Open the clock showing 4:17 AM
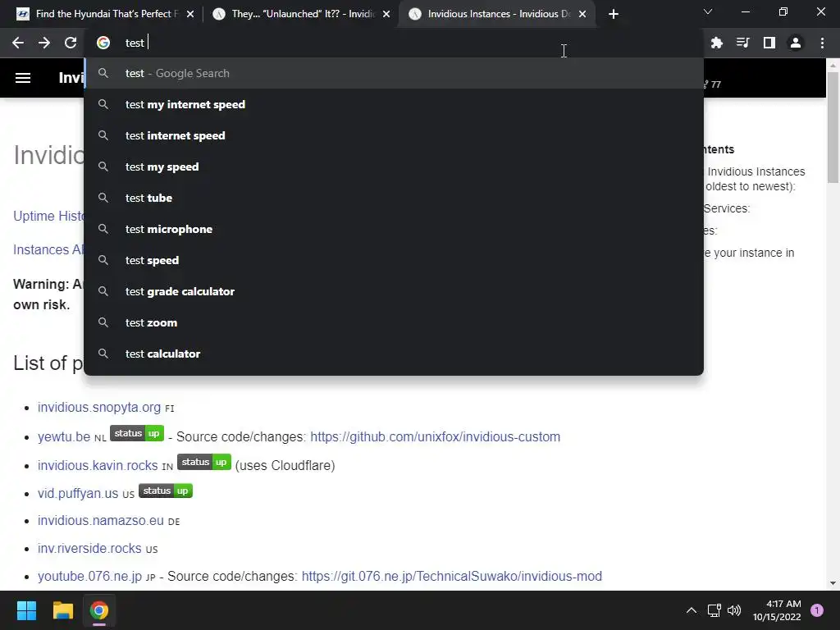 click(777, 610)
